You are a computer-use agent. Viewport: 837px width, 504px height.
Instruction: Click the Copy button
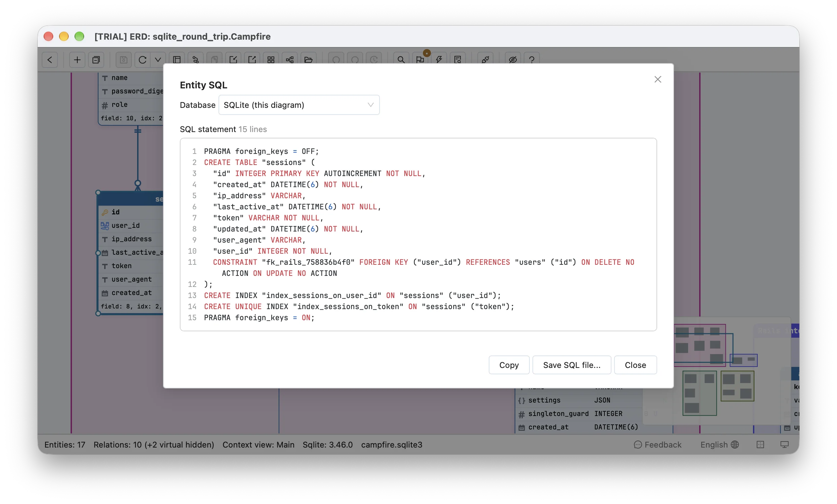pyautogui.click(x=509, y=365)
